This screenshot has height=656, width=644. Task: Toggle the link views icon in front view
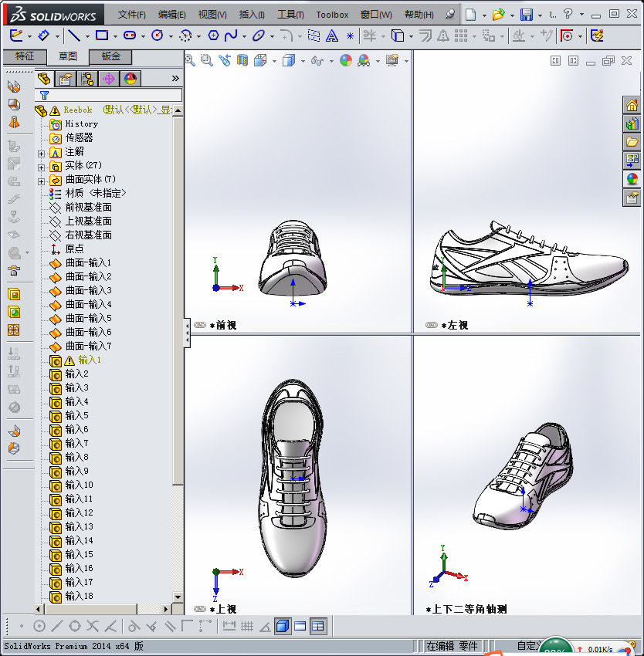(200, 325)
